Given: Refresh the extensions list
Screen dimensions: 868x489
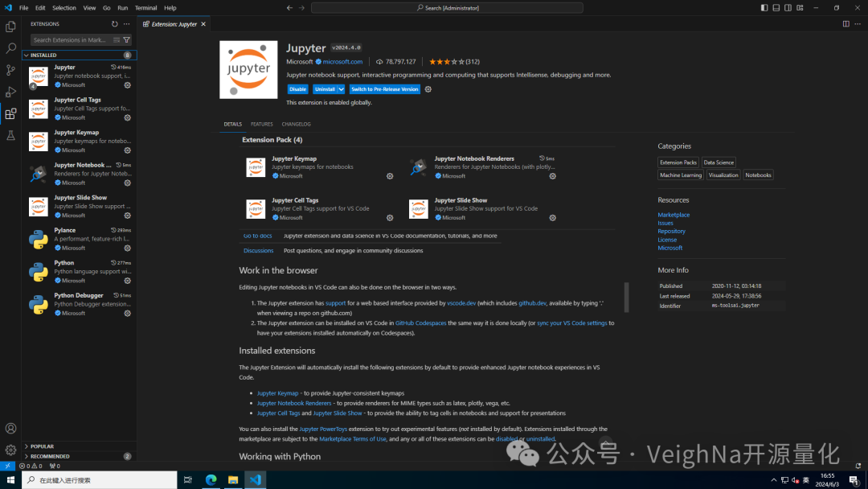Looking at the screenshot, I should pyautogui.click(x=115, y=24).
